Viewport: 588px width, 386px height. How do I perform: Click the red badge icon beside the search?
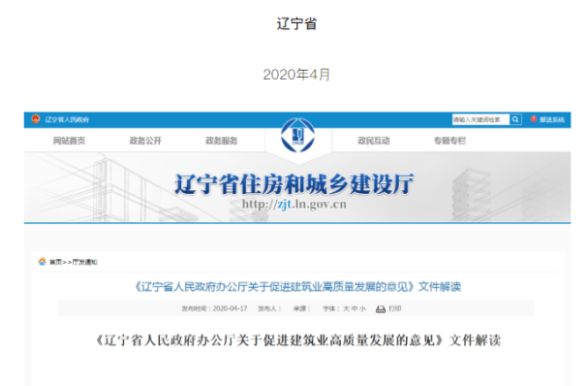coord(534,119)
